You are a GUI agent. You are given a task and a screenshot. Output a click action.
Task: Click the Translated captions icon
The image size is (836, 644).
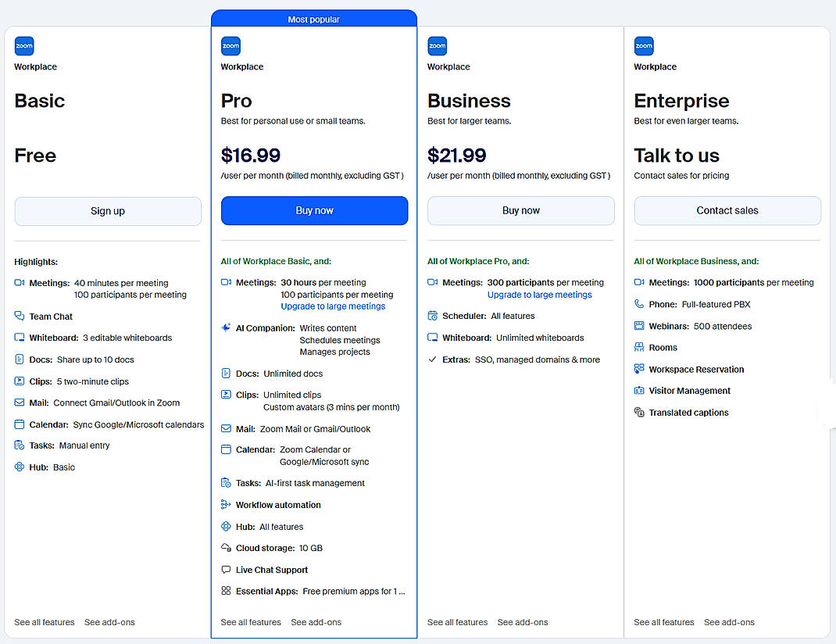tap(639, 412)
